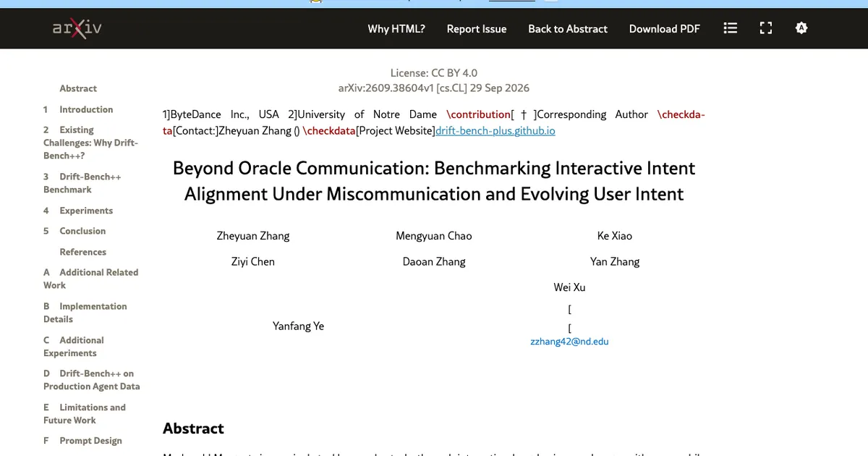
Task: Open section 2 Existing Challenges in sidebar
Action: coord(90,143)
